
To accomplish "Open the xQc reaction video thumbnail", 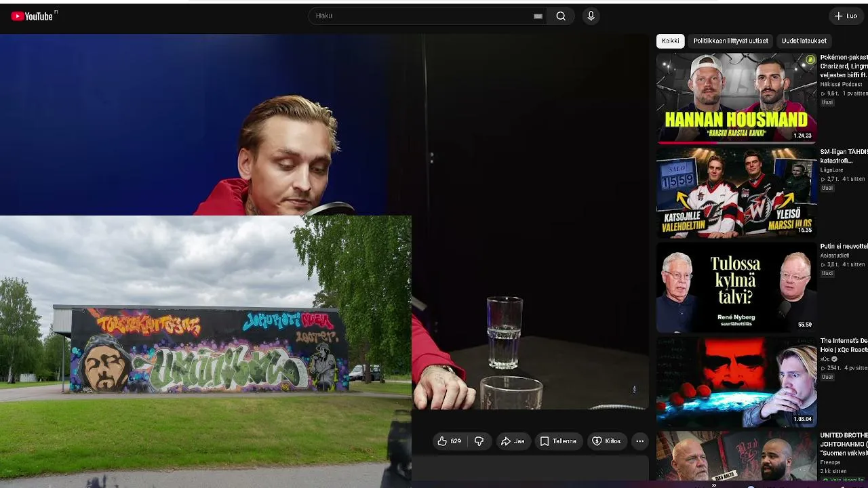I will pyautogui.click(x=736, y=382).
